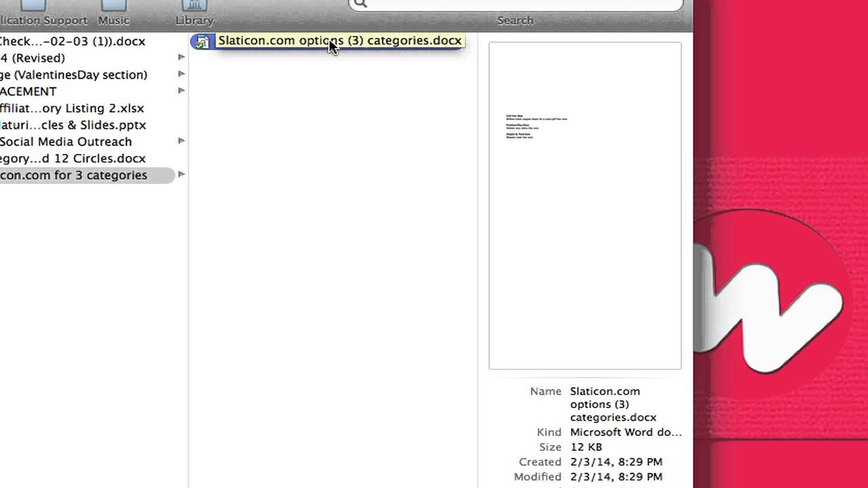The image size is (868, 488).
Task: Expand the 'for 3 categories' folder arrow
Action: point(181,174)
